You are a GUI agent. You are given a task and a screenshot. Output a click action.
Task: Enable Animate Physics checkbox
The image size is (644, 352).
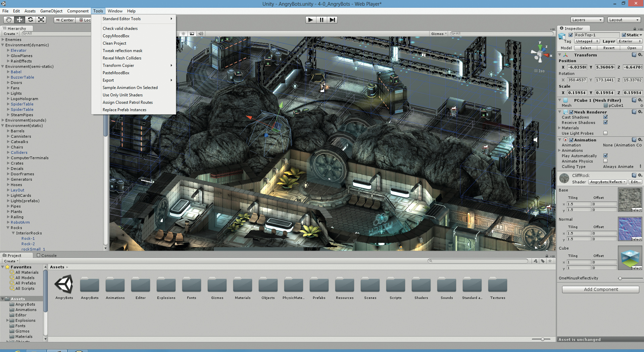click(605, 161)
